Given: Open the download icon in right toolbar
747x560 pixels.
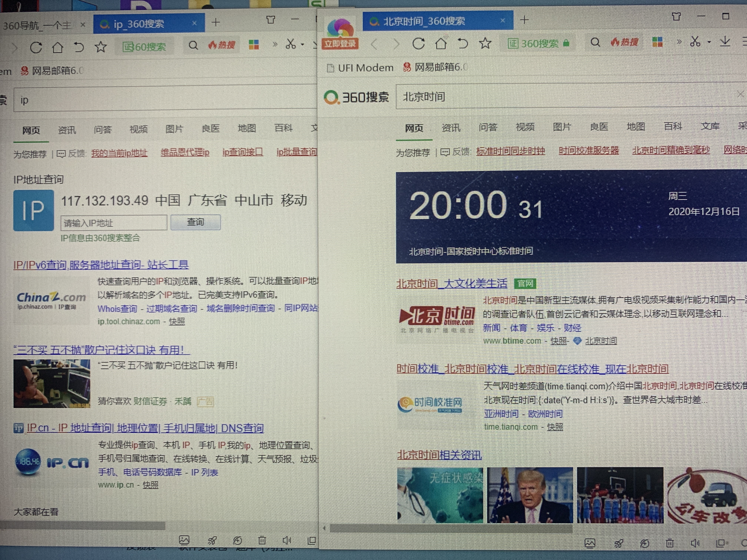Looking at the screenshot, I should pos(725,42).
